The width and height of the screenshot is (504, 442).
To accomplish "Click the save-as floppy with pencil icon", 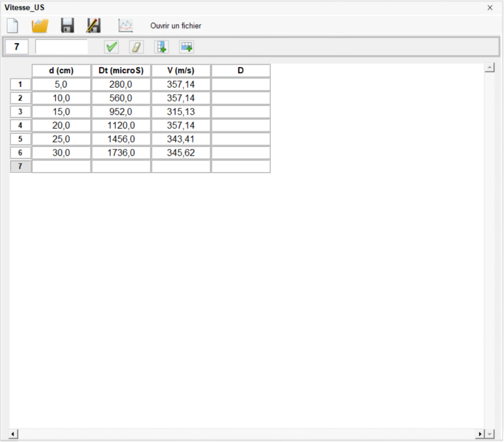I will [x=94, y=26].
